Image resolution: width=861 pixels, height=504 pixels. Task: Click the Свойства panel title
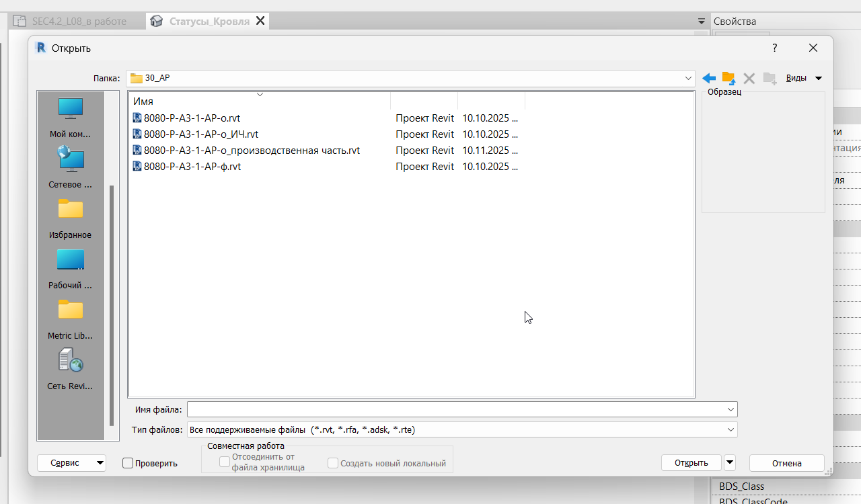tap(735, 22)
